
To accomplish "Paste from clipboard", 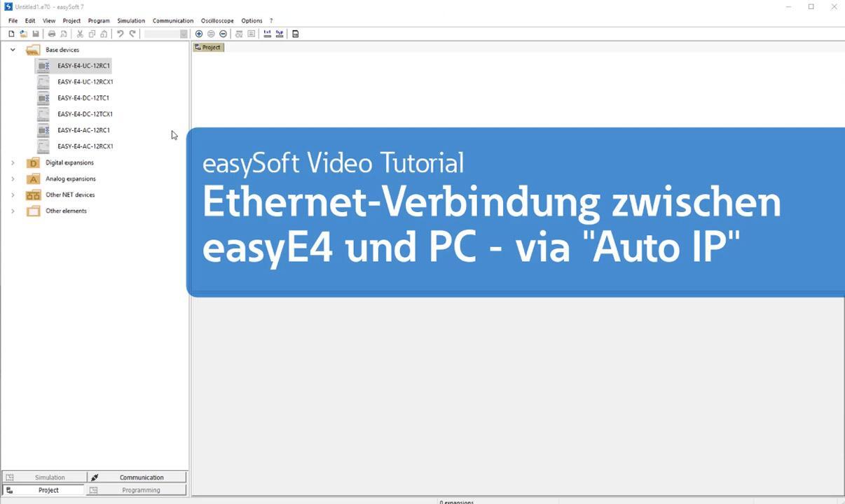I will point(104,34).
